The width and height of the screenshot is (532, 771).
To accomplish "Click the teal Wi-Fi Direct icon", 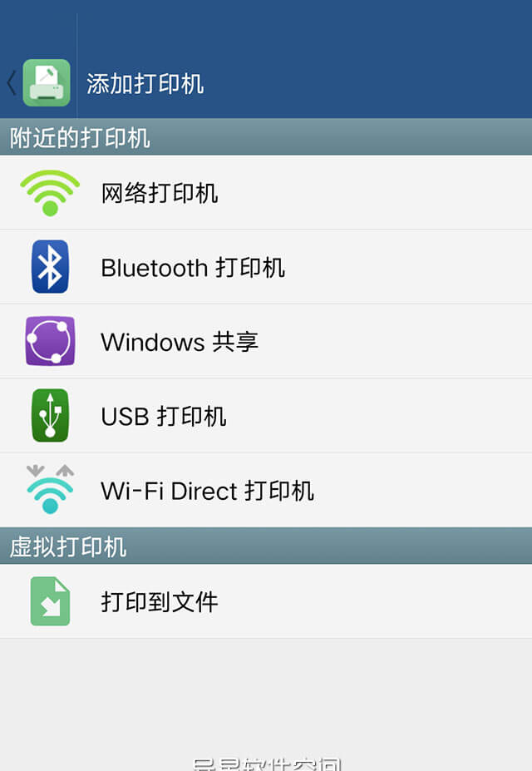I will 50,489.
